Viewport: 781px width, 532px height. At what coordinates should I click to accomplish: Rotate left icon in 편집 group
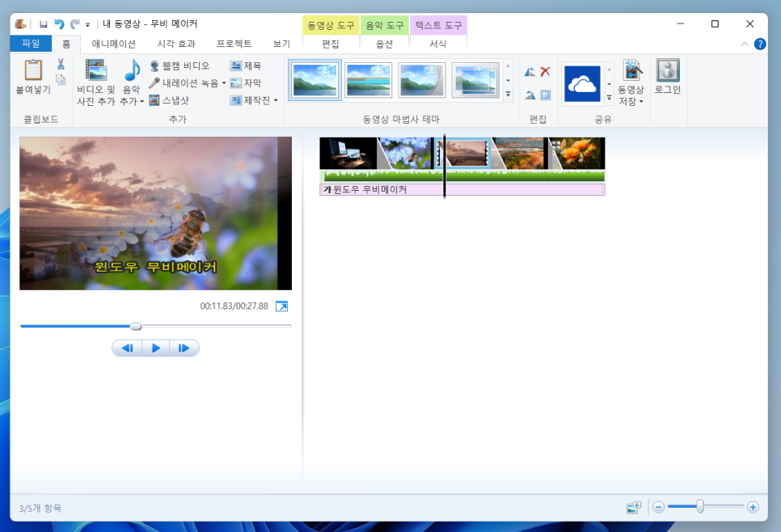pyautogui.click(x=530, y=72)
